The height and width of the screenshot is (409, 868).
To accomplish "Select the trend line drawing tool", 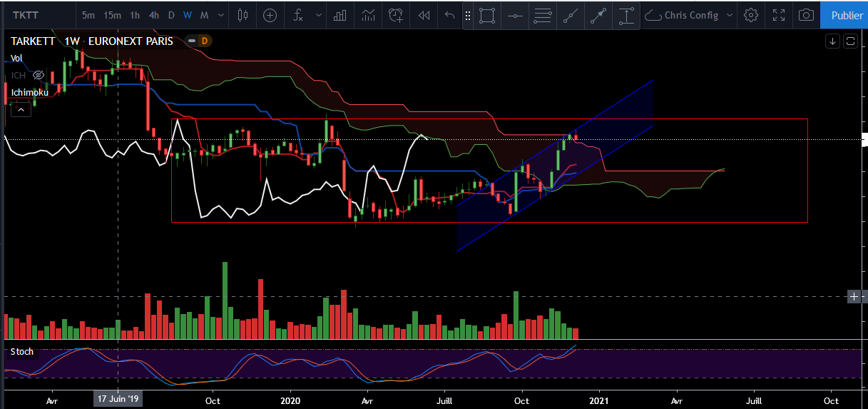I will coord(571,15).
